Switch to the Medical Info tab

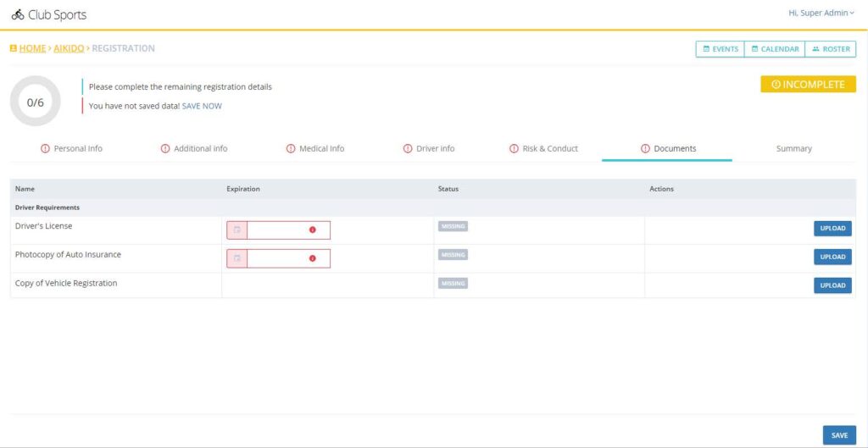[315, 149]
